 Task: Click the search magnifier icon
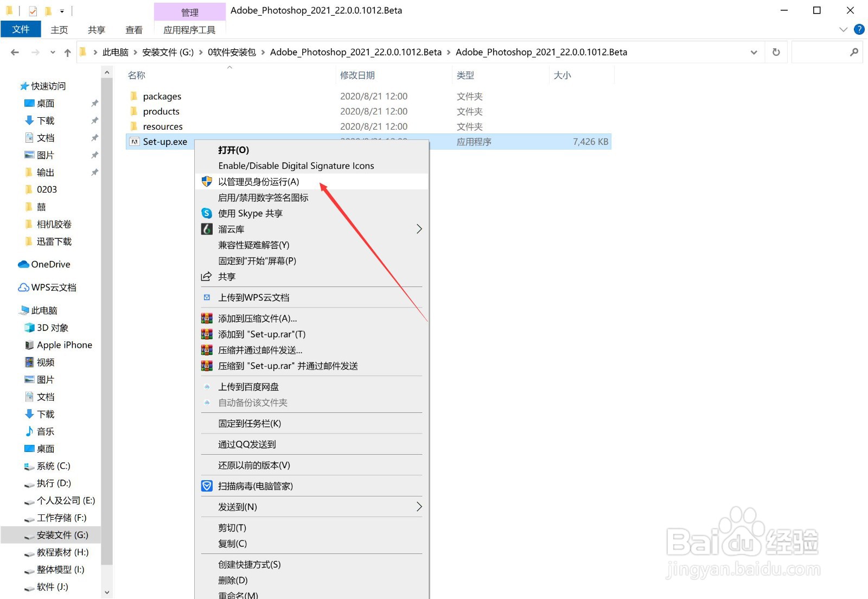(854, 52)
